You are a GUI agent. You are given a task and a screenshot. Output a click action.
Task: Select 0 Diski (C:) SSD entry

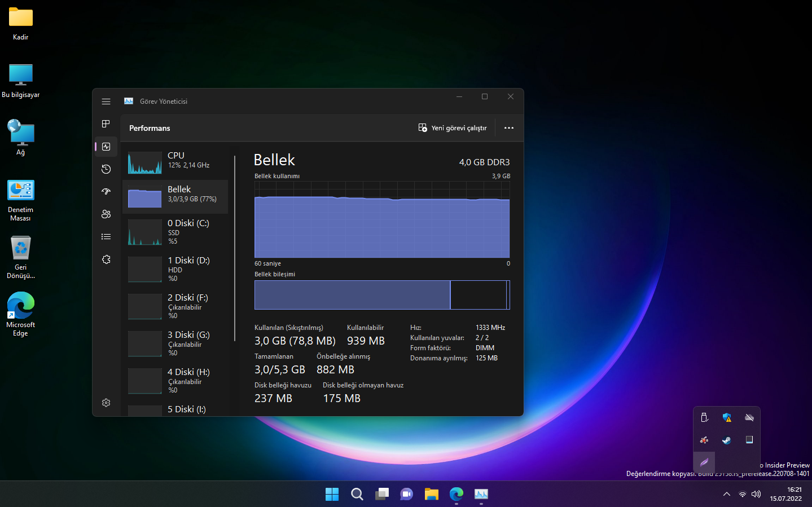point(175,232)
